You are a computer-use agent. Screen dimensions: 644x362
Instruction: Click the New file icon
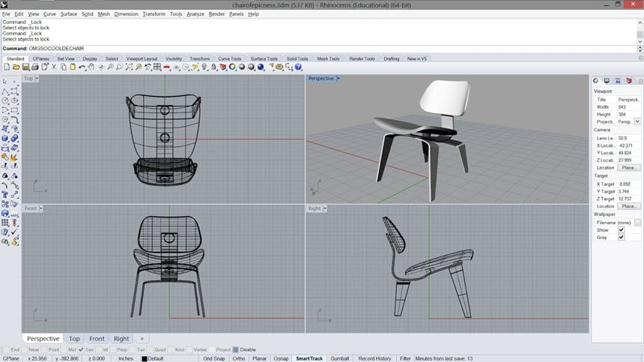pyautogui.click(x=7, y=67)
